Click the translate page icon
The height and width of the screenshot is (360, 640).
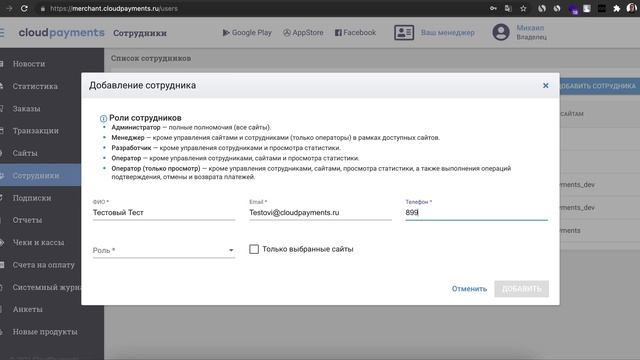pos(508,8)
